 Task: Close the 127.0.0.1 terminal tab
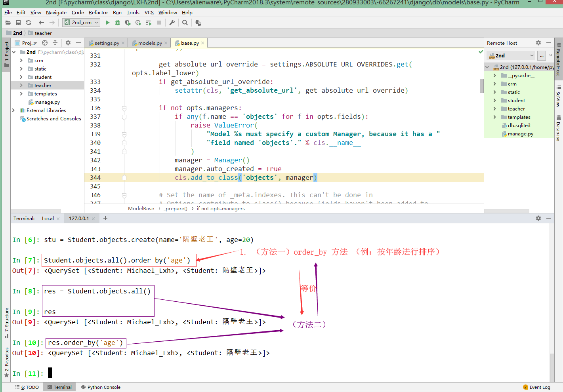[94, 219]
